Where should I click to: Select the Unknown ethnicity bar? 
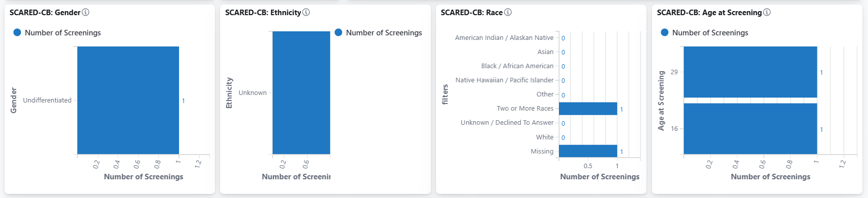(301, 92)
